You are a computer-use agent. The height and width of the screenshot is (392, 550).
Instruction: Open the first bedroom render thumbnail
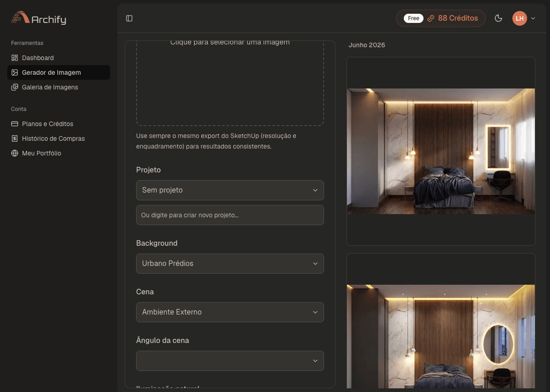point(441,151)
